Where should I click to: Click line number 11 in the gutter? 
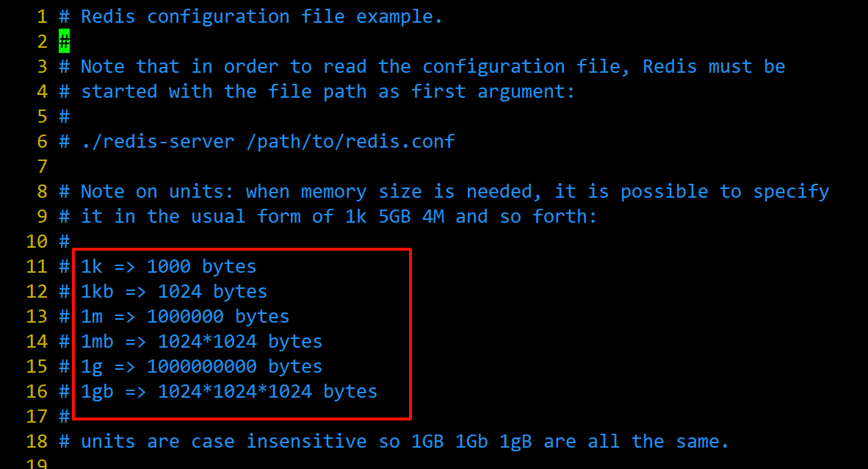click(37, 267)
